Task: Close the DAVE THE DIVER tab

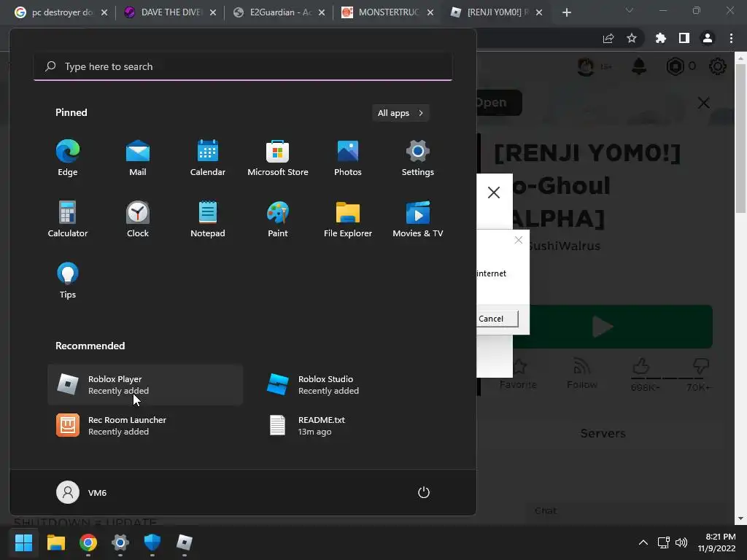Action: coord(213,12)
